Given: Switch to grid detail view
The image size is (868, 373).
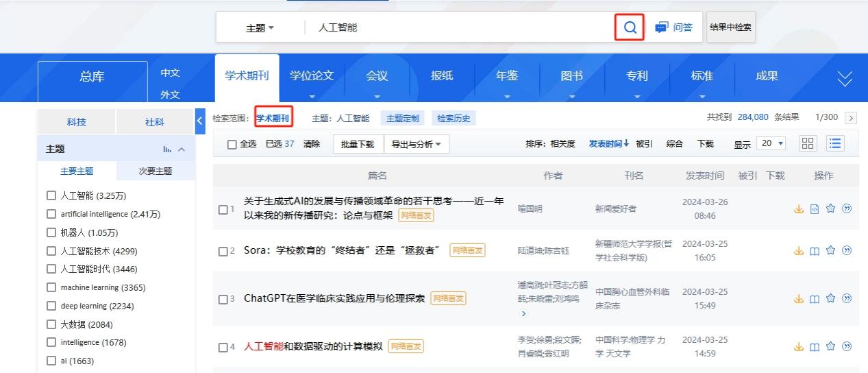Looking at the screenshot, I should tap(808, 143).
